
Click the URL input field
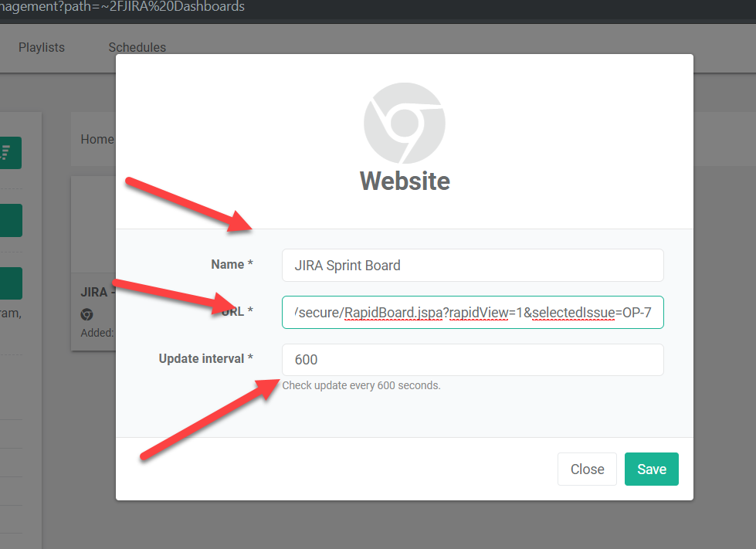pos(473,313)
